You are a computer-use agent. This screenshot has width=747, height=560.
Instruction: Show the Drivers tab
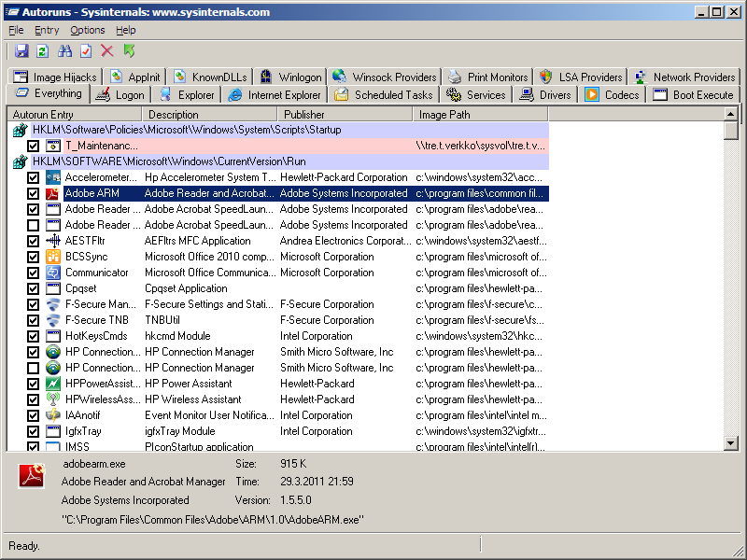pos(545,95)
